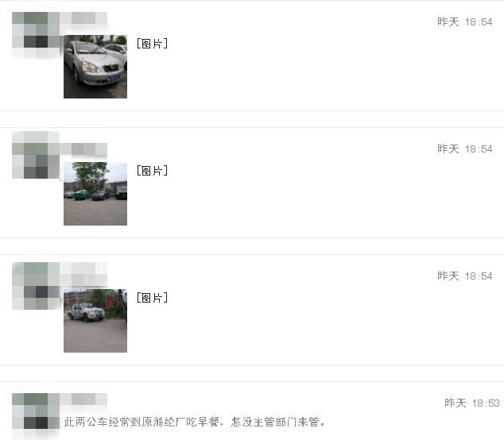
Task: Open the parked cars under tree photo
Action: pos(95,194)
